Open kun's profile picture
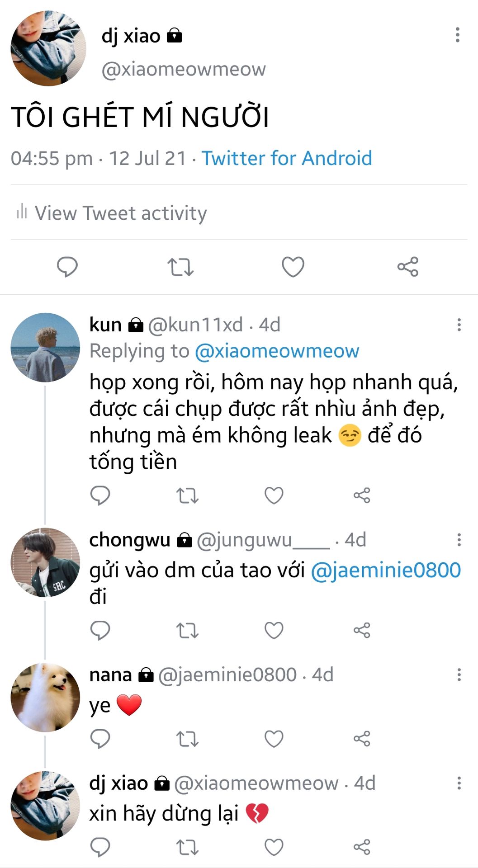 click(x=45, y=347)
